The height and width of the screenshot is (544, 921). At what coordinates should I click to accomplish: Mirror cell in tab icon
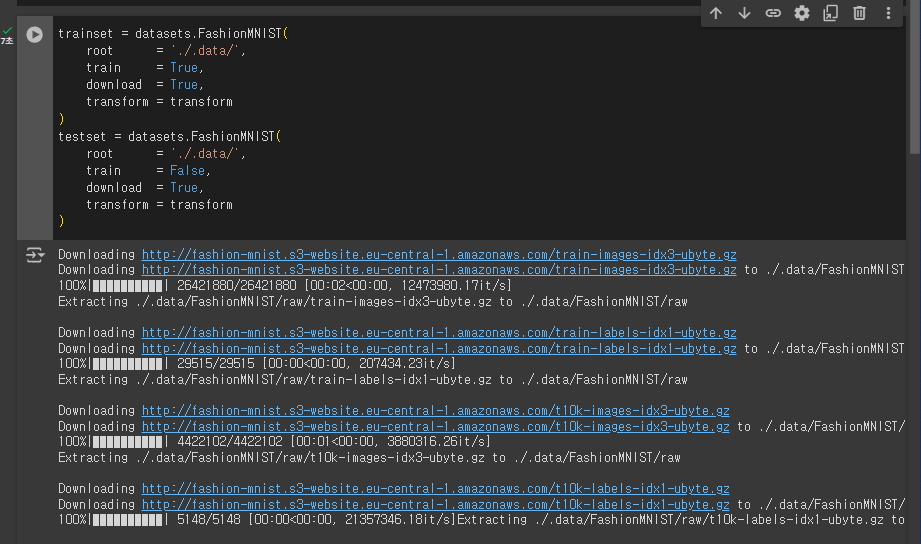pyautogui.click(x=831, y=13)
